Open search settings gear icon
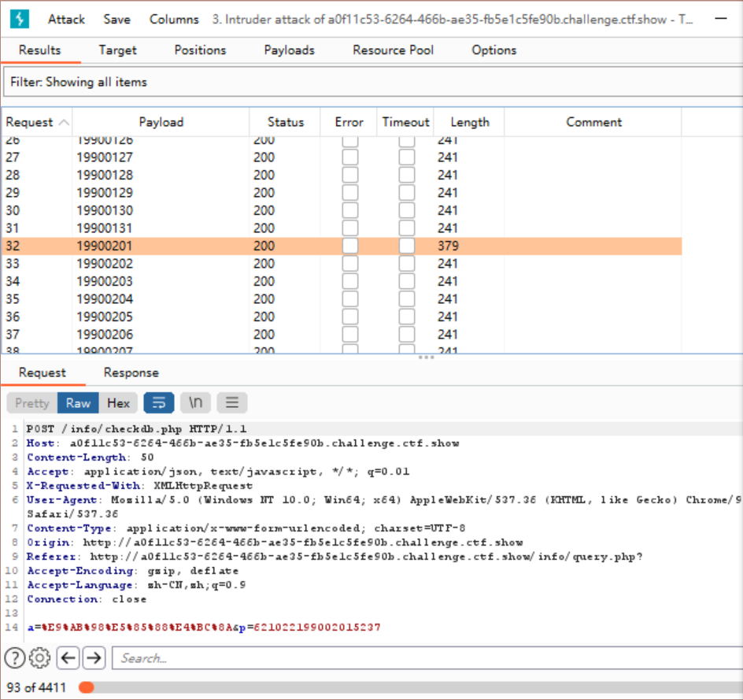Screen dimensions: 743x700 tap(40, 658)
